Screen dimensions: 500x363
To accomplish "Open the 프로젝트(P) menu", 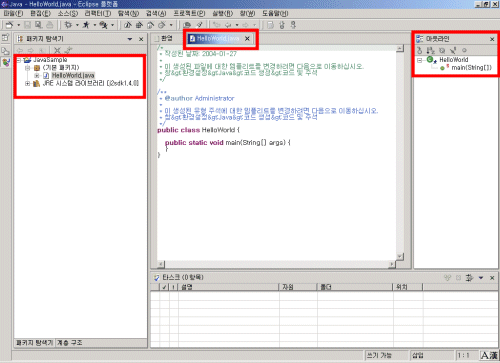I will (189, 13).
